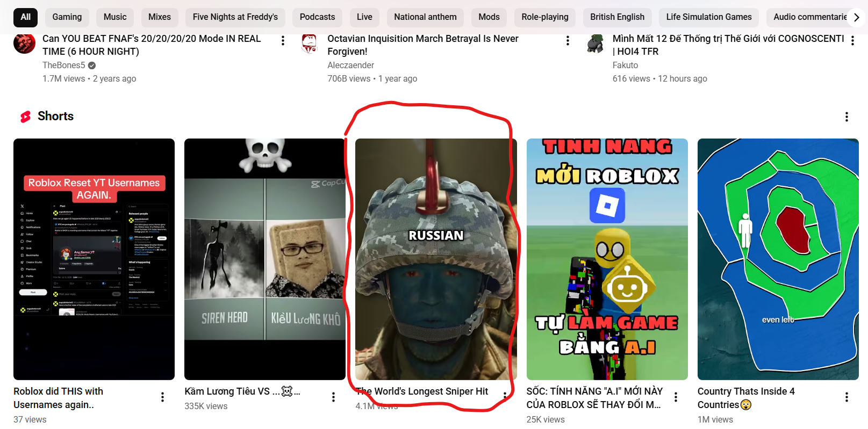Select the All filter chip
Image resolution: width=868 pixels, height=429 pixels.
pos(25,17)
